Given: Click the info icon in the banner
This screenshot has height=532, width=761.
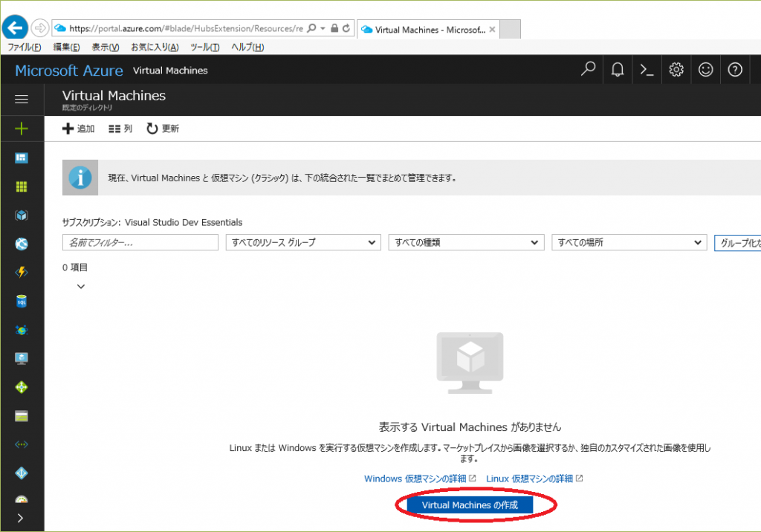Looking at the screenshot, I should 80,178.
